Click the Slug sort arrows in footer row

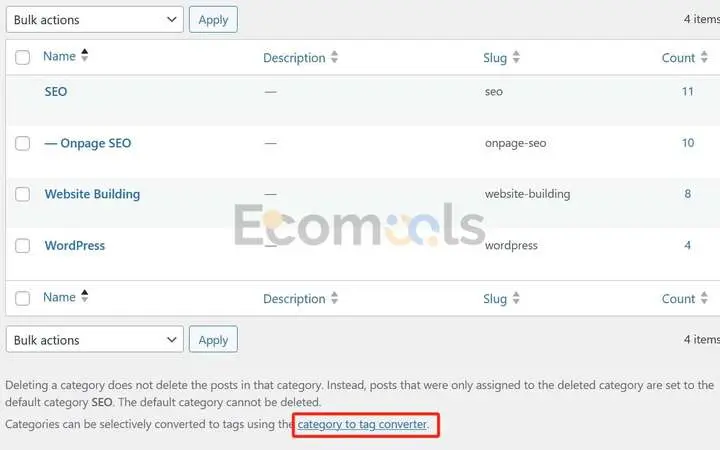(516, 298)
